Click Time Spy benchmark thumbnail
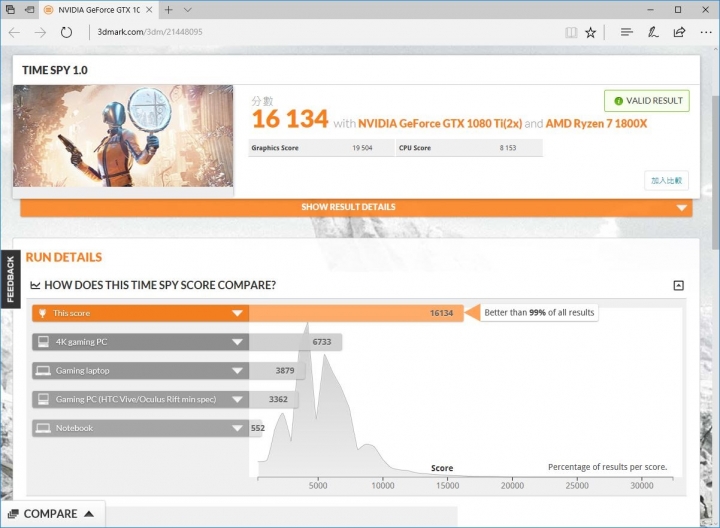 click(123, 136)
